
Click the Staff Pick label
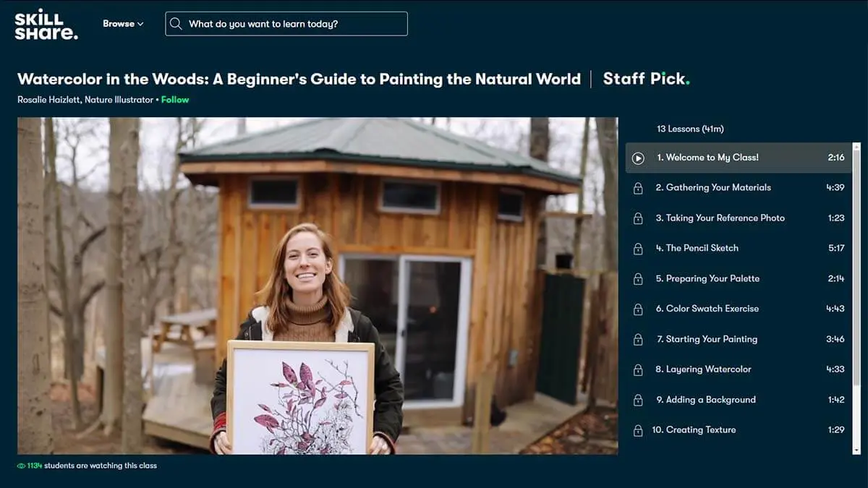point(646,79)
